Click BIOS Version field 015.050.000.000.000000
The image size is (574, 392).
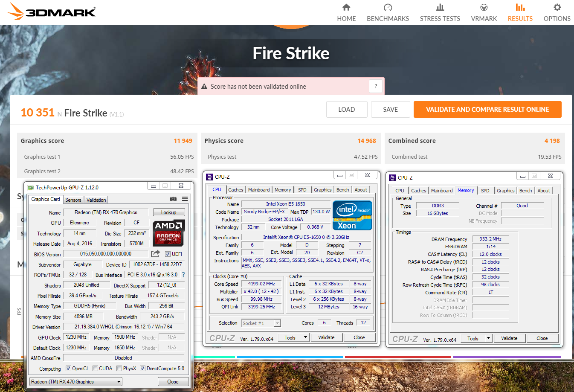(x=106, y=254)
